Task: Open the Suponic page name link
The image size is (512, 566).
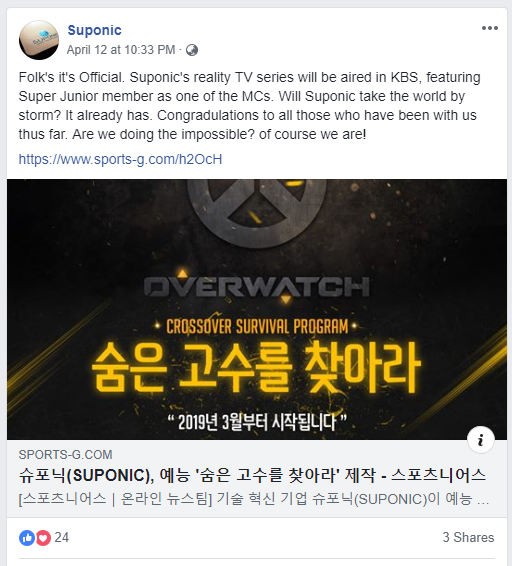Action: click(94, 30)
